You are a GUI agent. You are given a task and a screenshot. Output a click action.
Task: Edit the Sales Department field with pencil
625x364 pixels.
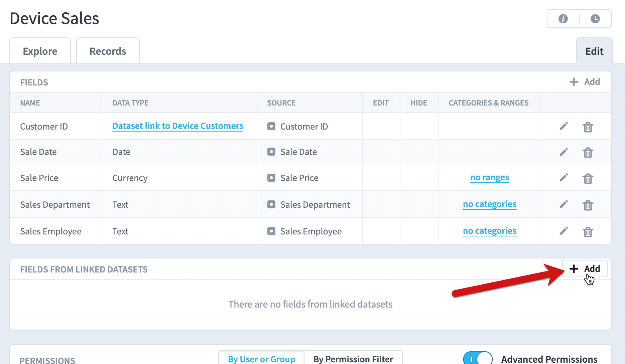pyautogui.click(x=564, y=204)
